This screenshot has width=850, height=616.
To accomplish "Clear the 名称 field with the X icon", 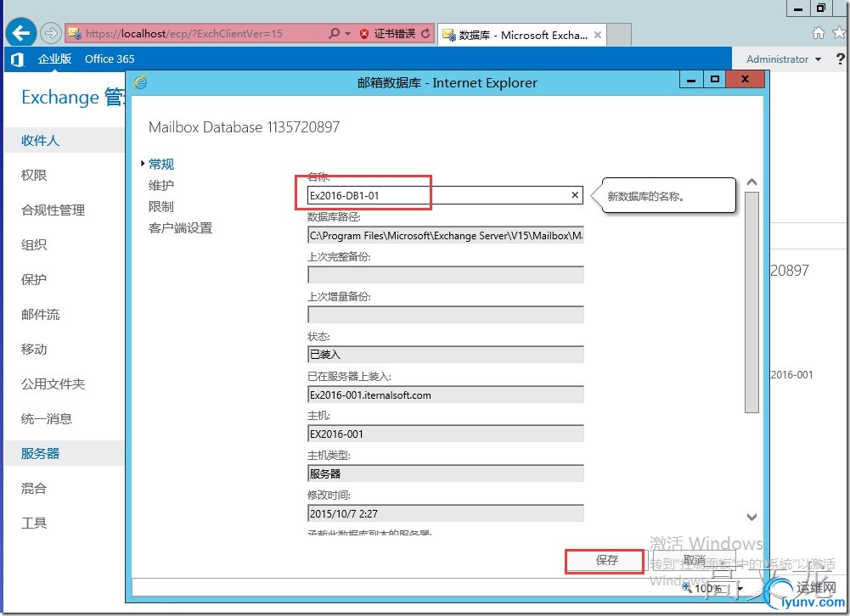I will (x=575, y=195).
